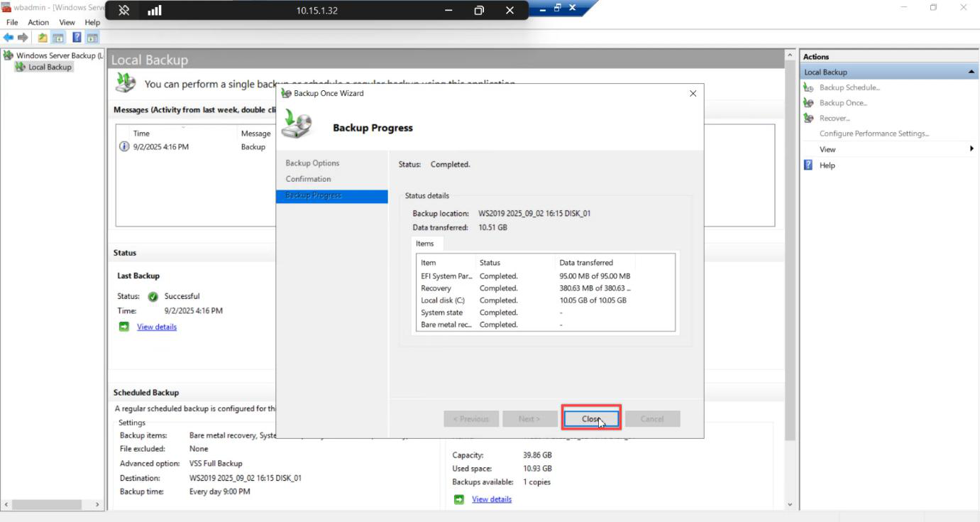Click the Forward arrow in the toolbar

23,38
